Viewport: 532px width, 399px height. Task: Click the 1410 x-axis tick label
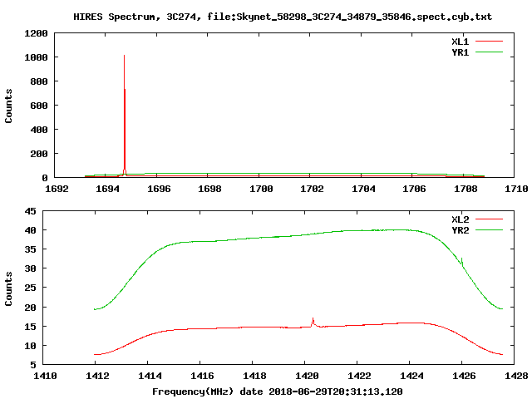(45, 376)
